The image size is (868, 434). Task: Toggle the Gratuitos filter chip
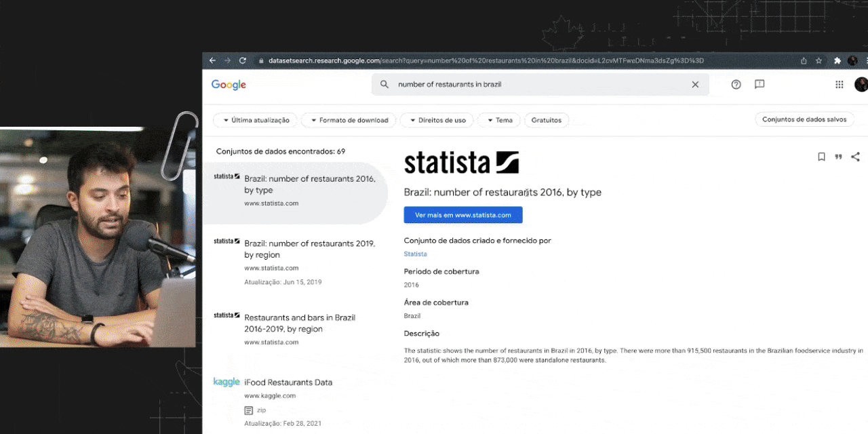point(547,120)
